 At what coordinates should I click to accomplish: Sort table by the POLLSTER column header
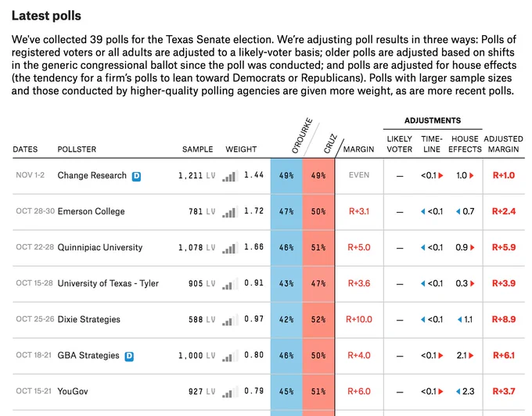77,149
